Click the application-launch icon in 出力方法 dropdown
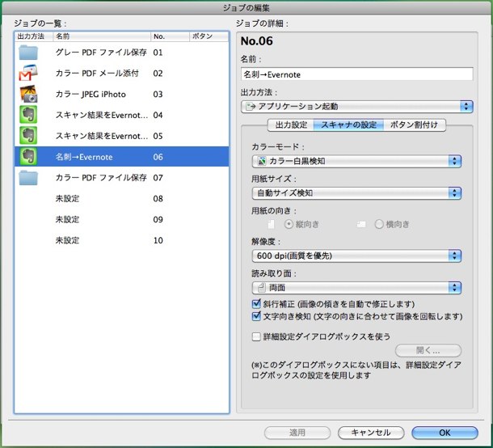 (251, 107)
